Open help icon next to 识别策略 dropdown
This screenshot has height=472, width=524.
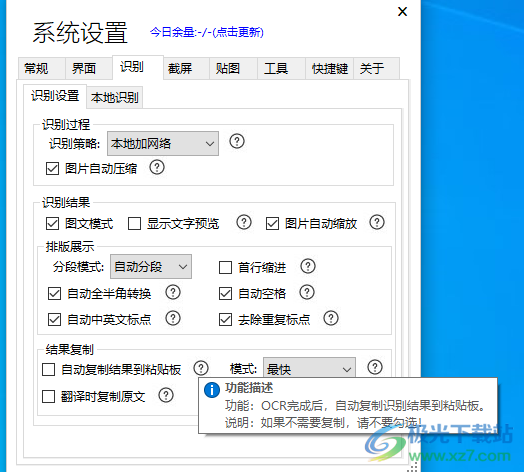[x=237, y=141]
